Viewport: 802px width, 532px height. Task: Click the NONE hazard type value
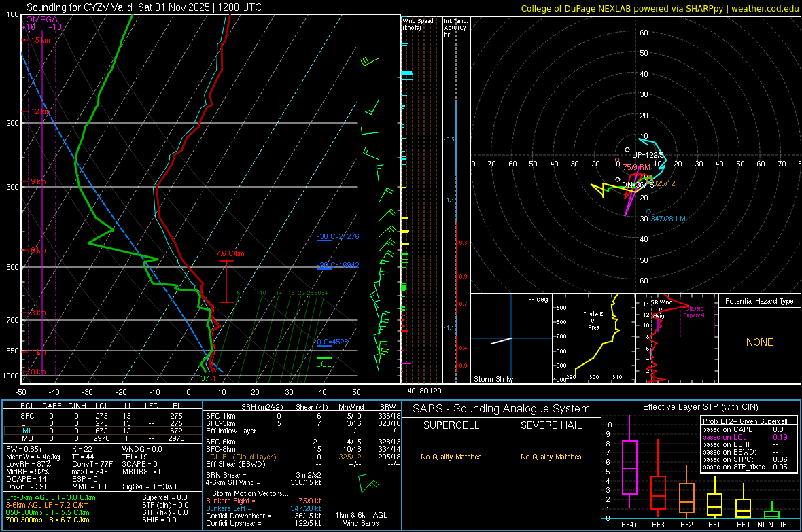[x=759, y=342]
